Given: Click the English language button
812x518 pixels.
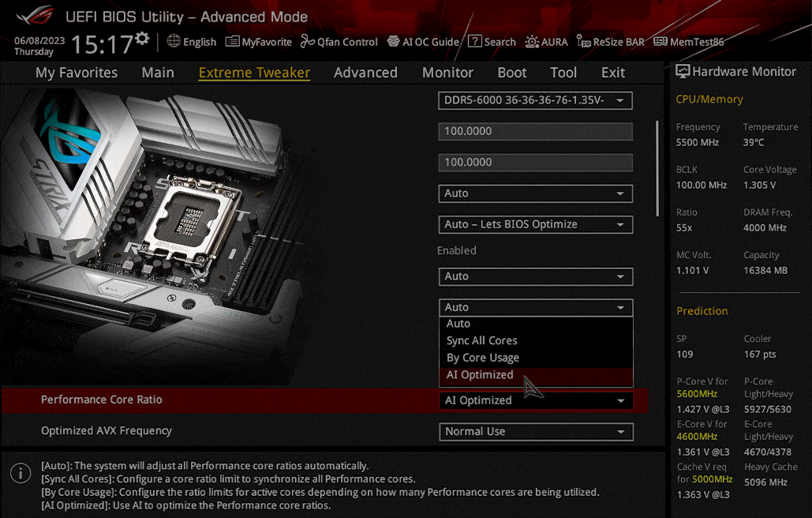Looking at the screenshot, I should point(200,42).
